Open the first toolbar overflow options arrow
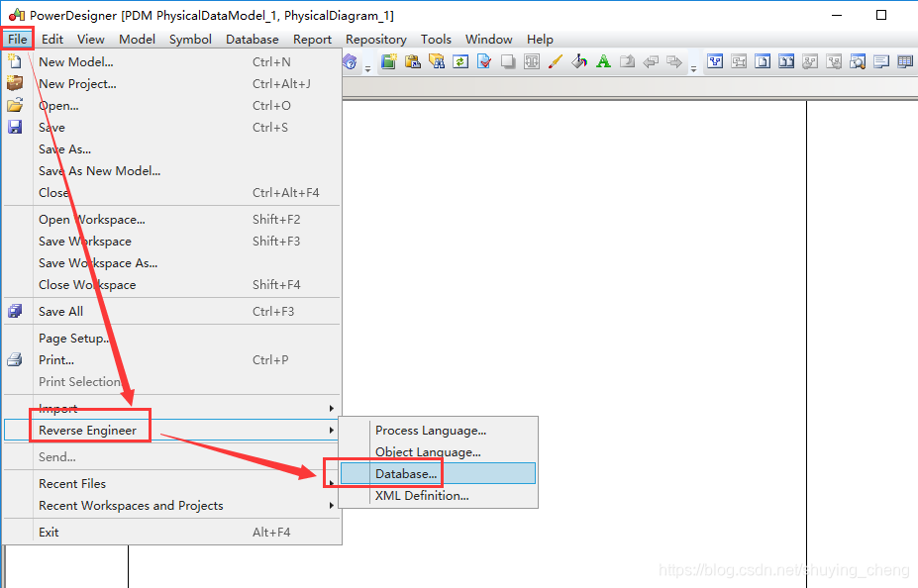The width and height of the screenshot is (918, 588). [x=367, y=69]
